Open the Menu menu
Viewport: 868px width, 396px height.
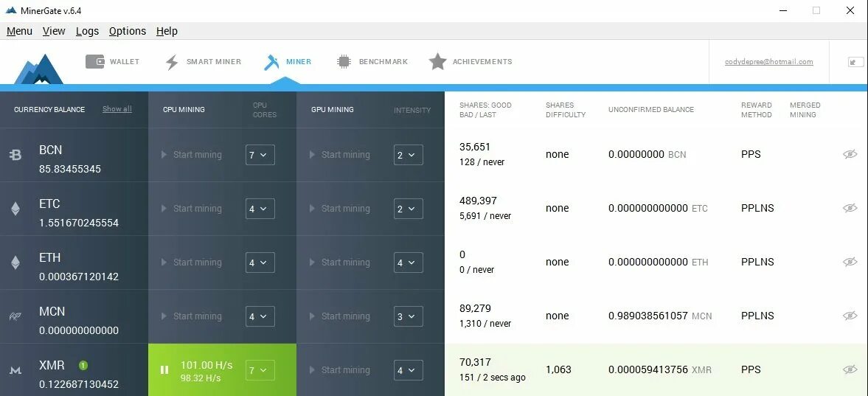click(x=19, y=31)
